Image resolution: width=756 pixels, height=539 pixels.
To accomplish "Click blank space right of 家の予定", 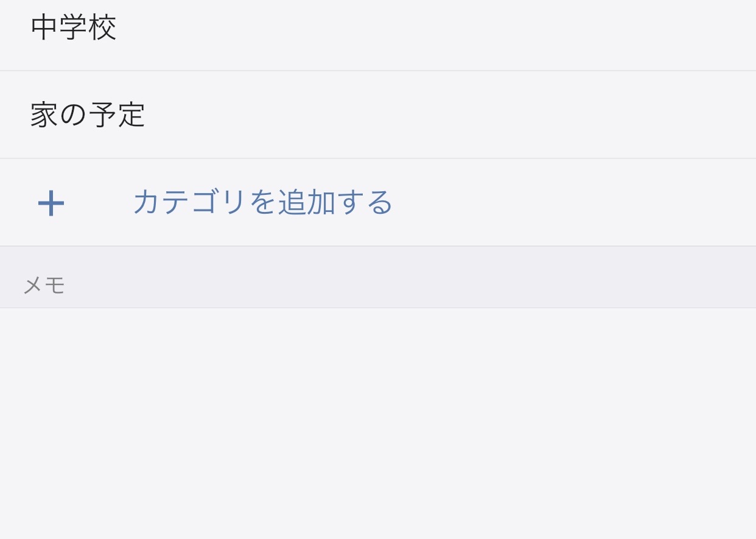I will point(450,115).
